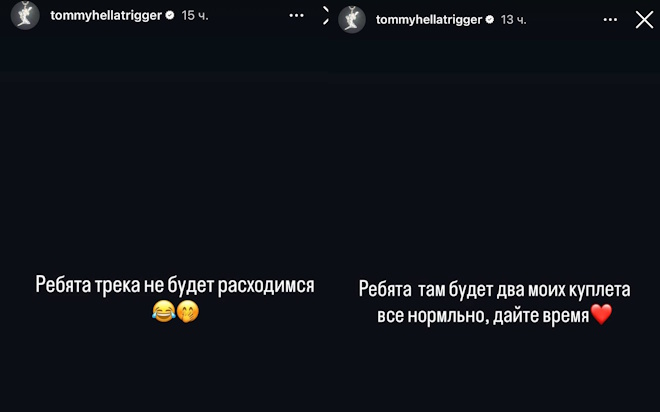Click the laughing-crying emoji in the left story
This screenshot has height=412, width=660.
[x=163, y=312]
